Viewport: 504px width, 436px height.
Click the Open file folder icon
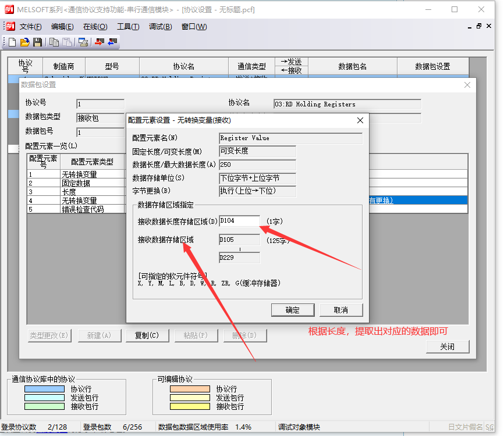pos(24,42)
